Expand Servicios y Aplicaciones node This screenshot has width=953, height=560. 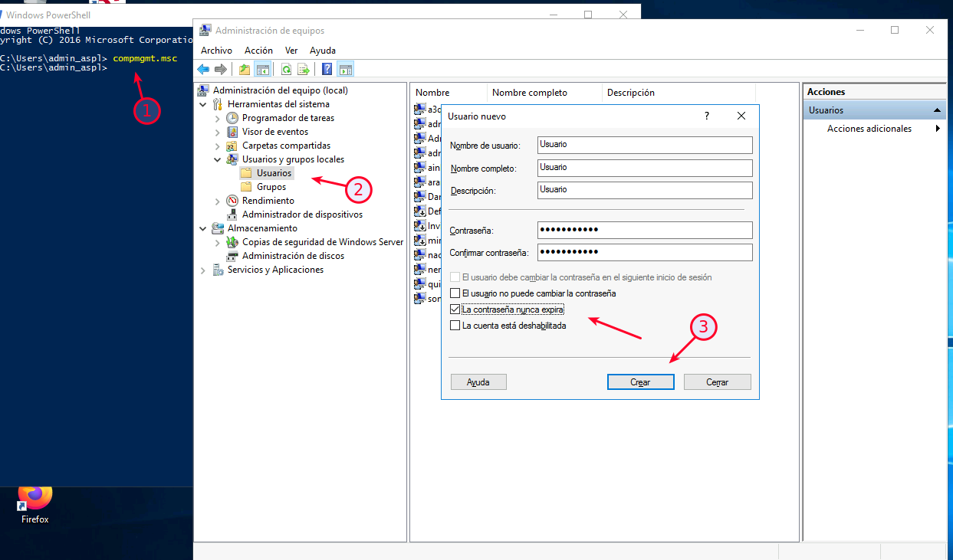point(203,270)
